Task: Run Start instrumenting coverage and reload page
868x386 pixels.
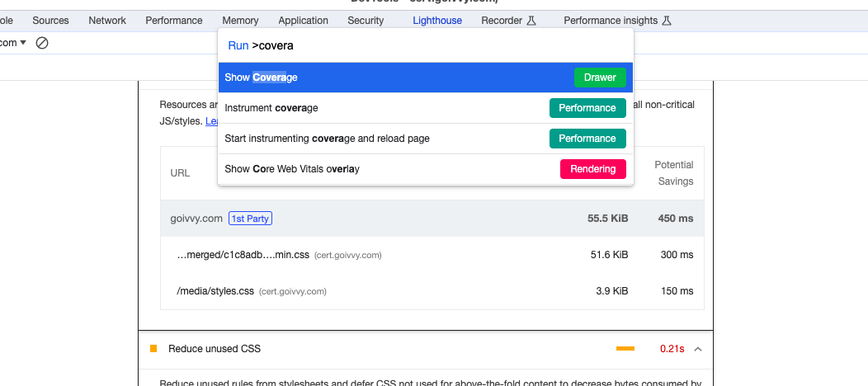Action: [x=327, y=139]
